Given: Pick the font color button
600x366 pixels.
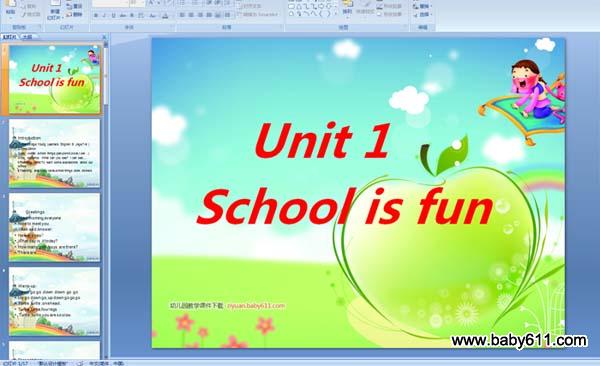Looking at the screenshot, I should click(165, 15).
